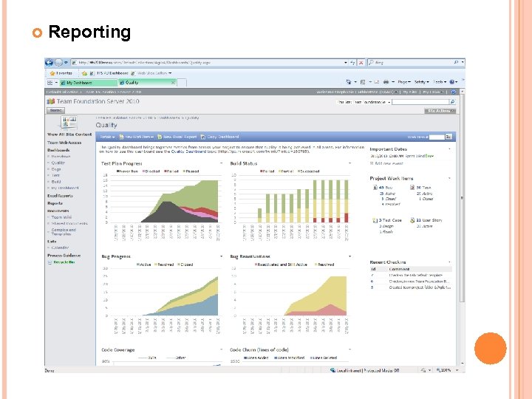Click the Work Item number input box
Viewport: 532px width, 399px height.
437,137
